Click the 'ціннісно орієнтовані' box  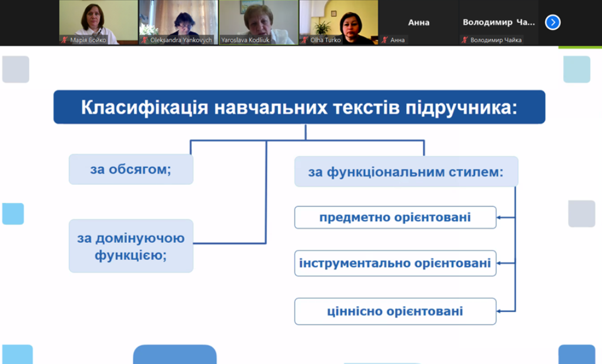click(395, 311)
